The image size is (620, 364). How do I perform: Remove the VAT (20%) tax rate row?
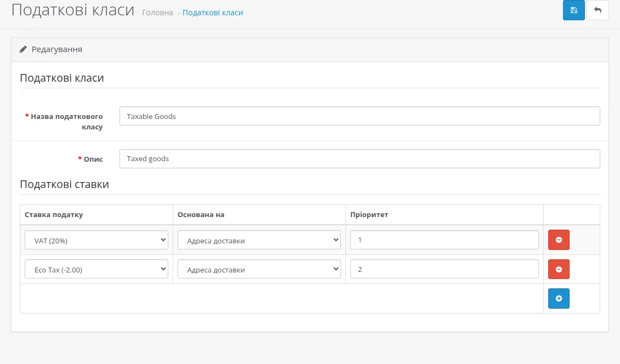click(x=559, y=240)
